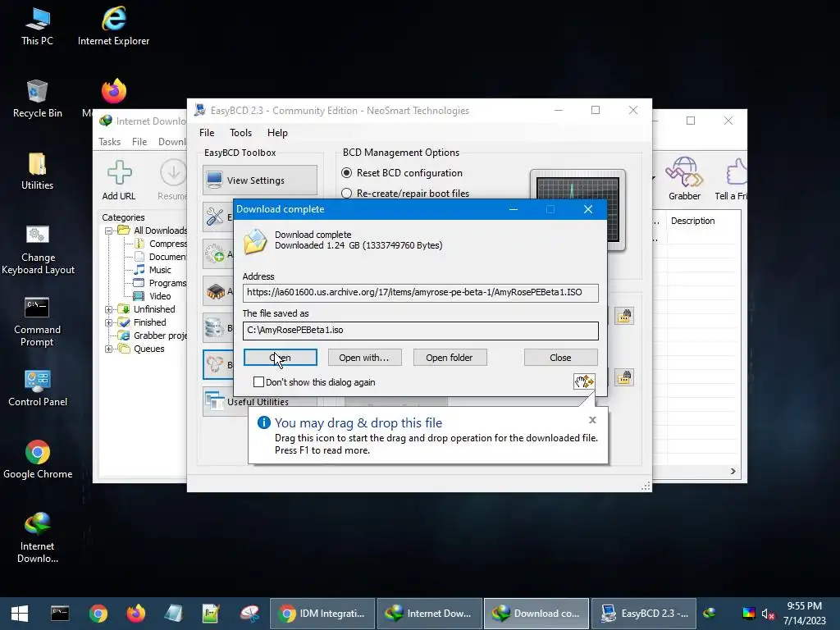
Task: Select Grabber projects in IDM tree
Action: pyautogui.click(x=160, y=336)
